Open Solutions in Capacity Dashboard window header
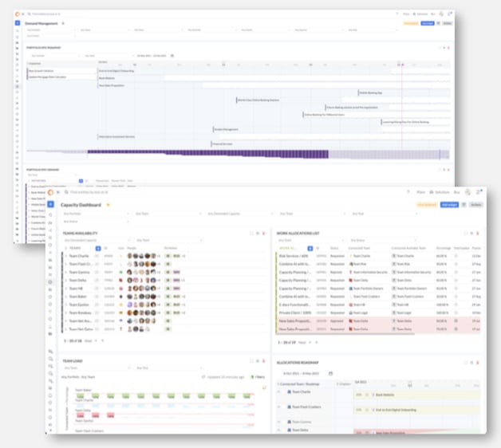The image size is (501, 448). [x=440, y=192]
